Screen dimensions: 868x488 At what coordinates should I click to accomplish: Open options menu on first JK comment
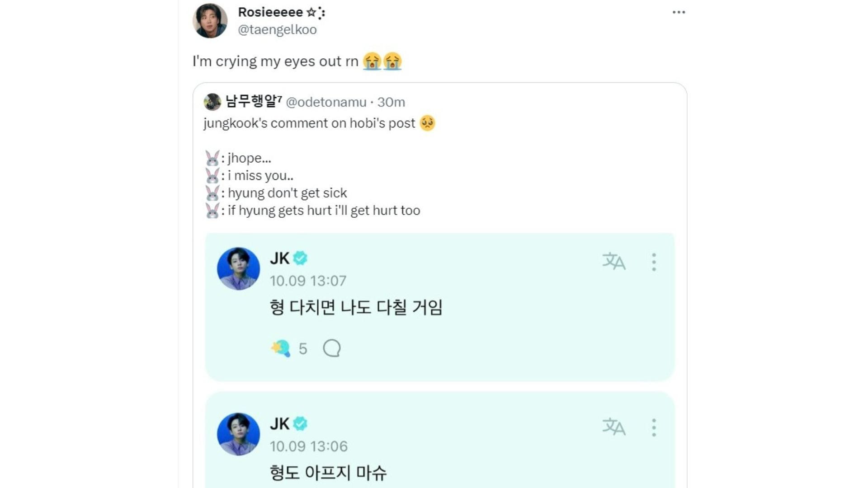pos(654,262)
